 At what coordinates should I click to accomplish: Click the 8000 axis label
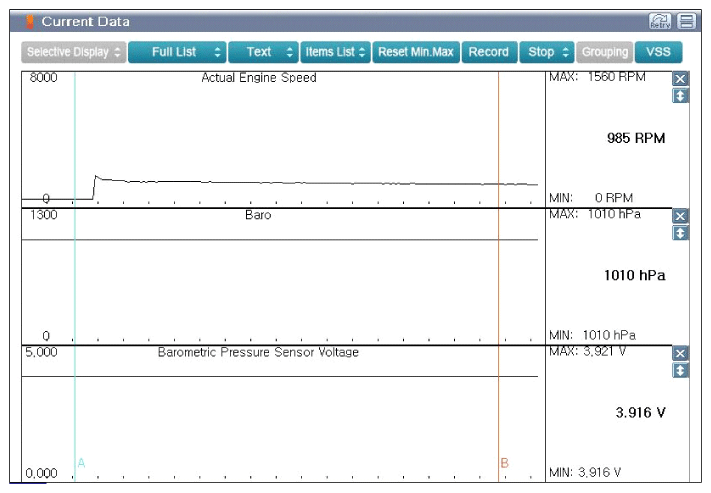coord(44,78)
